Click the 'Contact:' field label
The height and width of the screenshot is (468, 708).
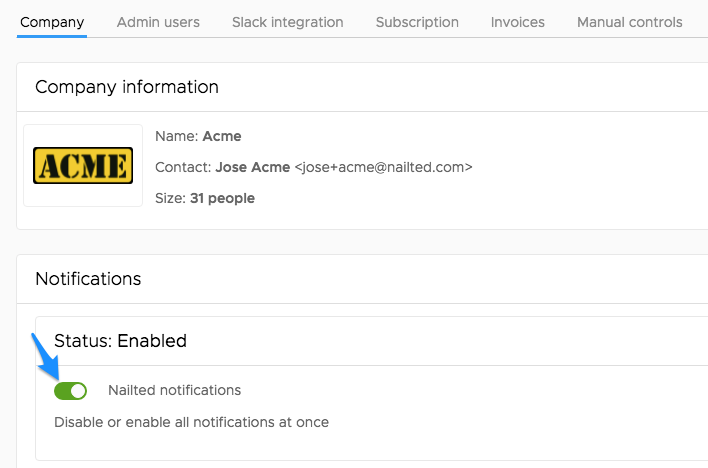point(183,167)
